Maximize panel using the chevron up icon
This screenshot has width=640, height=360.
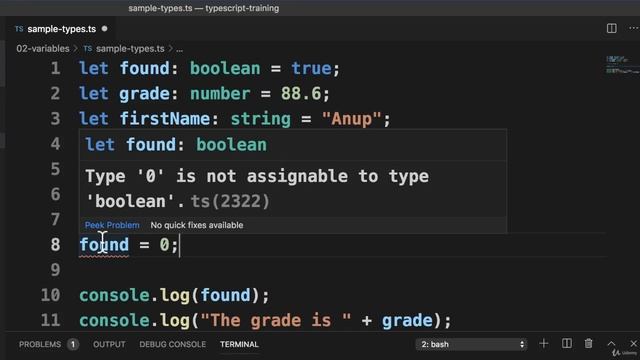(611, 344)
